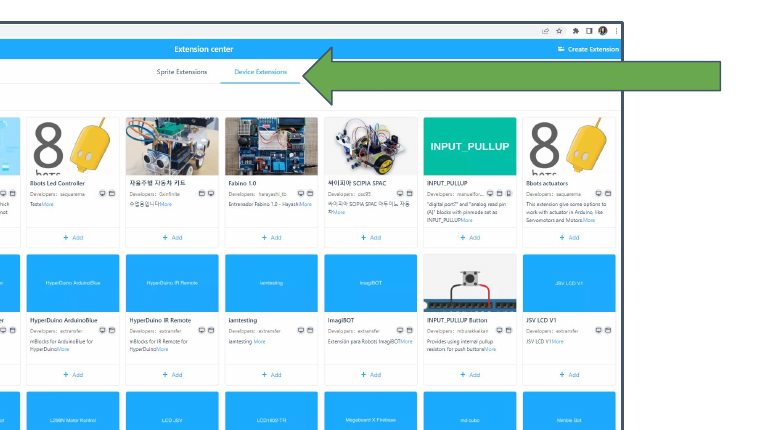Bookmark this page with the star icon
770x430 pixels.
(x=559, y=31)
